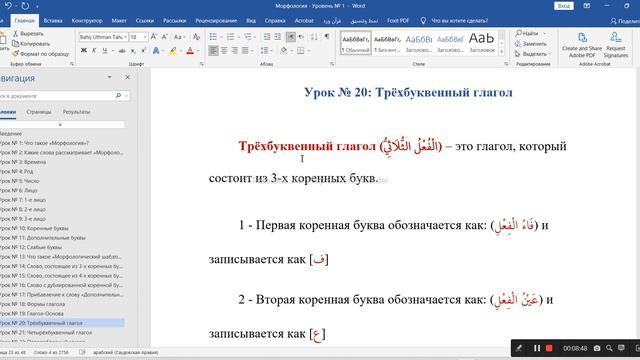This screenshot has height=360, width=640.
Task: Decrease paragraph indent
Action: click(x=267, y=37)
